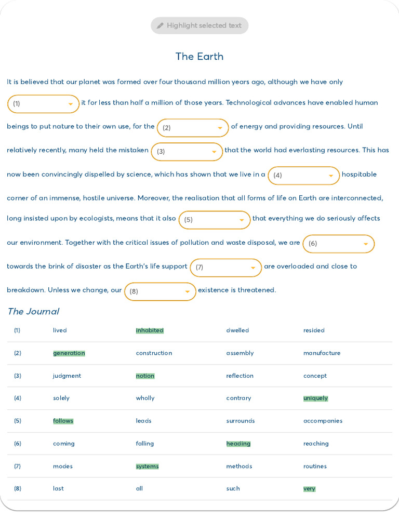Viewport: 399px width, 532px height.
Task: Click the word "lived" in row 1
Action: (60, 330)
